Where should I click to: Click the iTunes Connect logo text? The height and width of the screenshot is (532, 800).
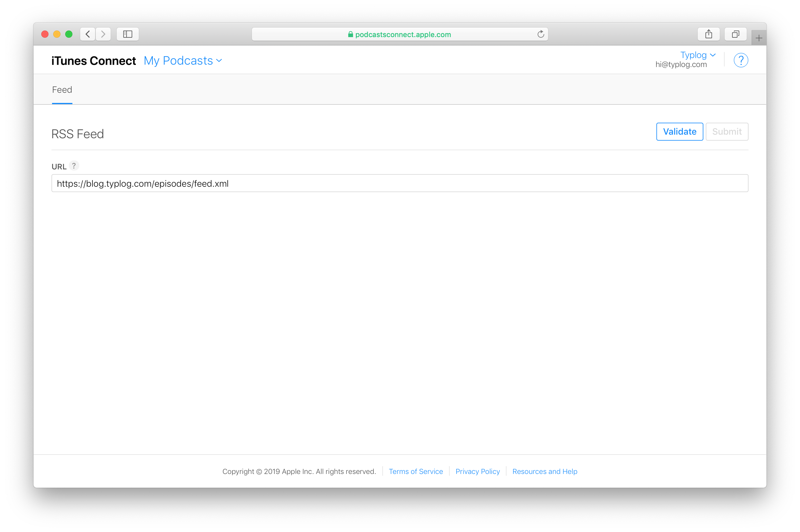(x=92, y=60)
